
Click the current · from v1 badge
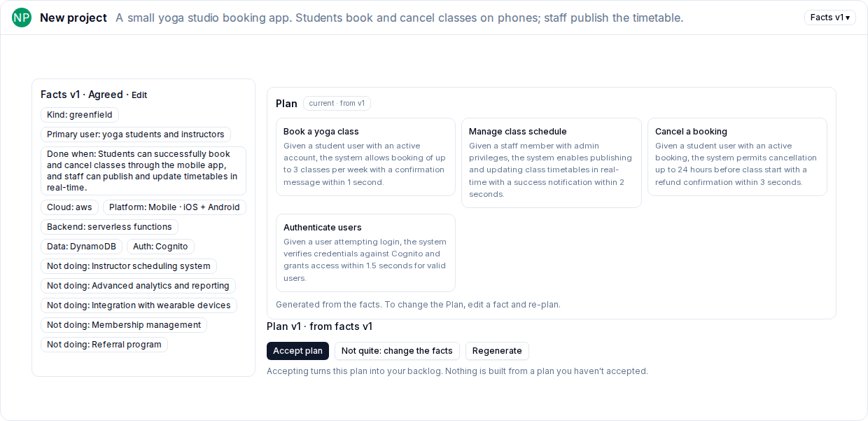coord(337,104)
